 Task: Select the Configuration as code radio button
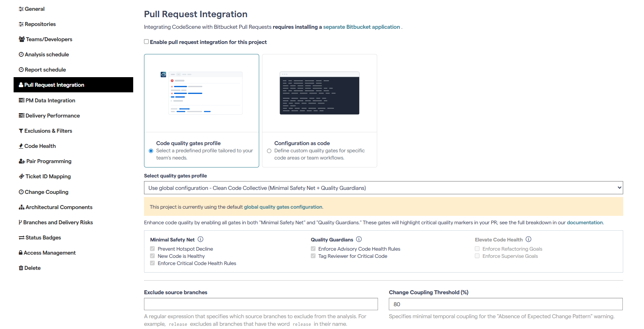[x=269, y=151]
